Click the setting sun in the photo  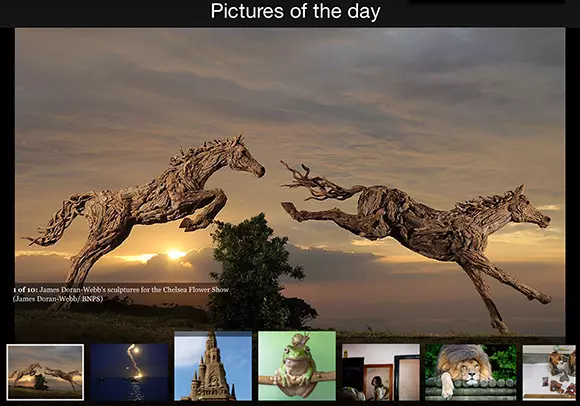pyautogui.click(x=175, y=254)
